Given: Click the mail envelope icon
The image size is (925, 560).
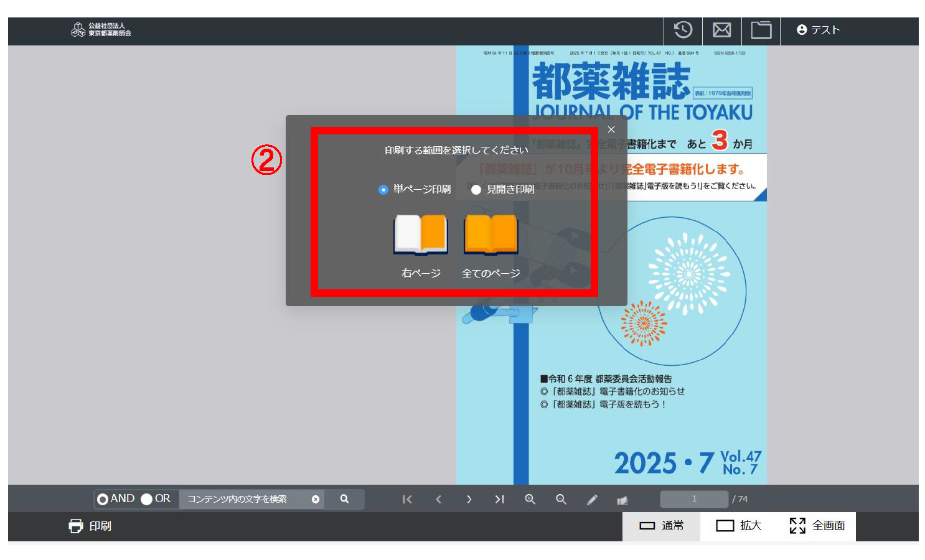Looking at the screenshot, I should [x=721, y=30].
